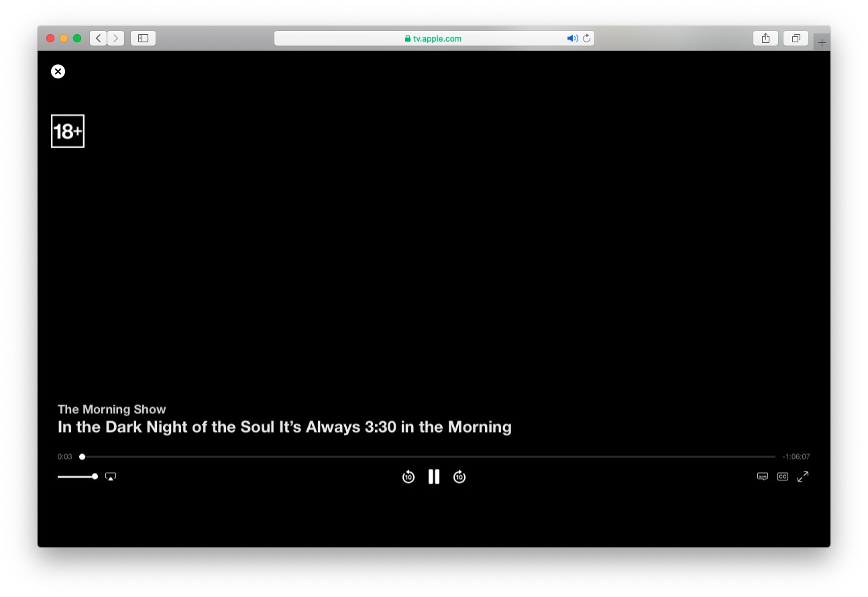
Task: Click the episode title In the Dark Night
Action: point(284,427)
